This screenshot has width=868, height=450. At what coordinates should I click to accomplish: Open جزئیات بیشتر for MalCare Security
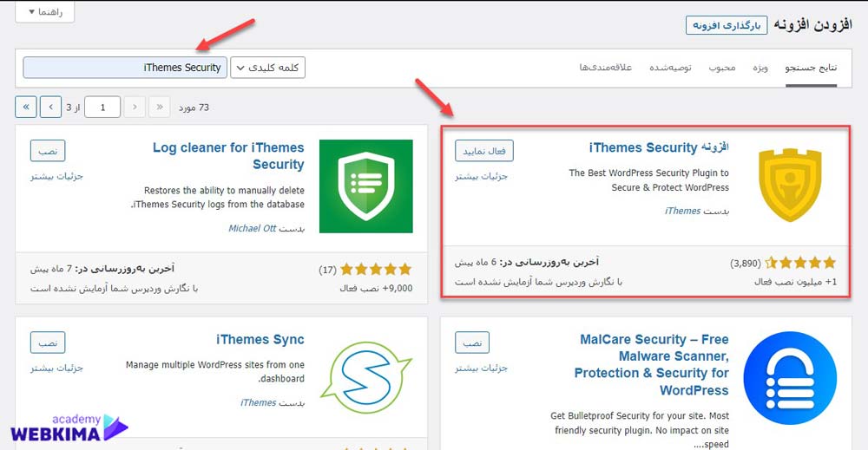(x=481, y=368)
